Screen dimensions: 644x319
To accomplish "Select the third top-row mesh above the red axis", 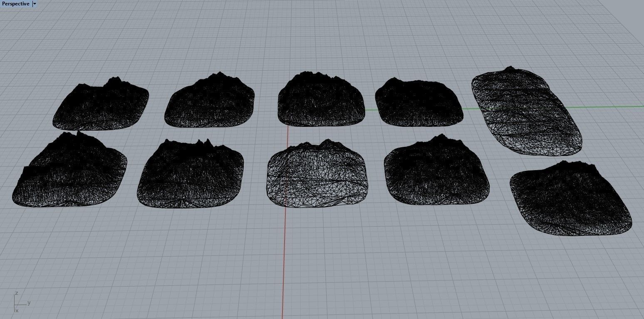I will pos(321,99).
